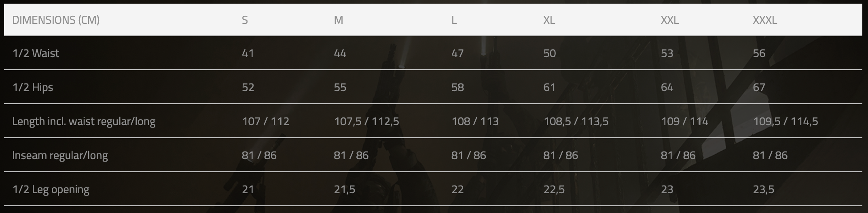This screenshot has height=213, width=868.
Task: Click leg opening value 23,5
Action: coord(763,190)
